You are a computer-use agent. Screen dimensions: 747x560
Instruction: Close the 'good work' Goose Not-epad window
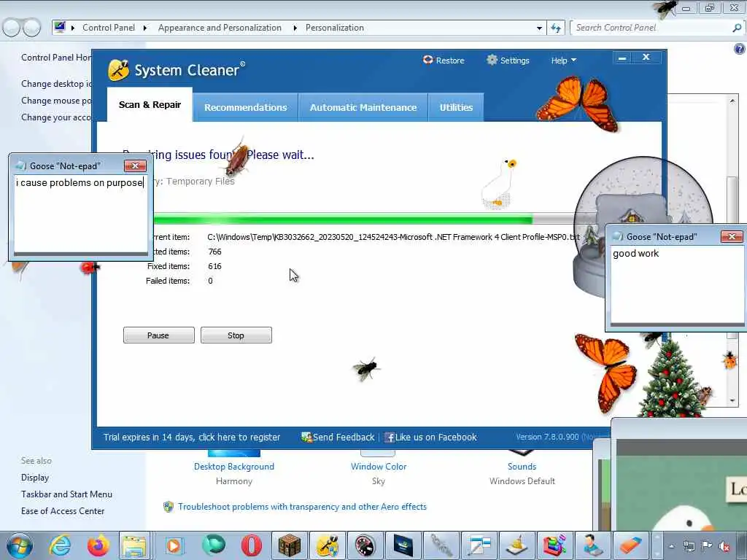tap(731, 236)
